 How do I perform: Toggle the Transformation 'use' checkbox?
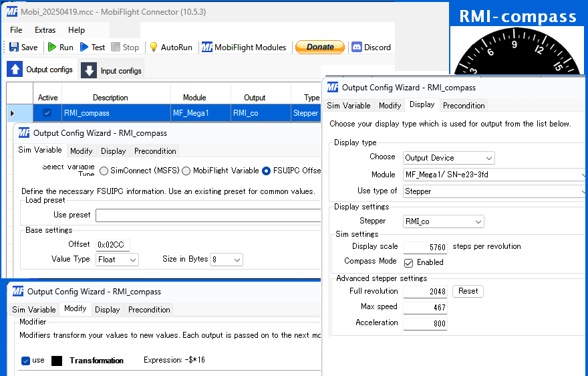tap(25, 361)
